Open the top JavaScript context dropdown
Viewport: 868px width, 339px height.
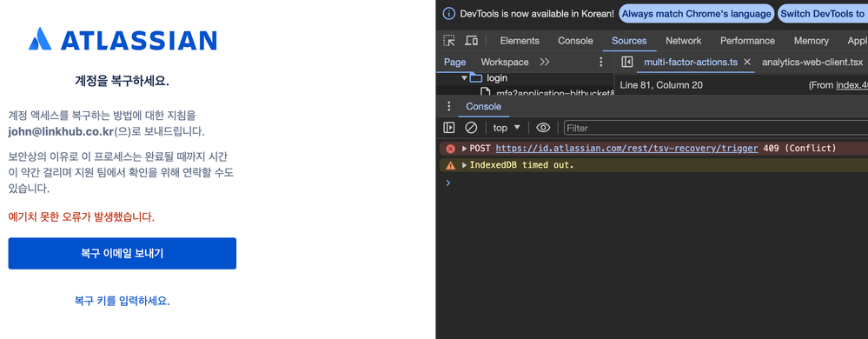(x=507, y=128)
